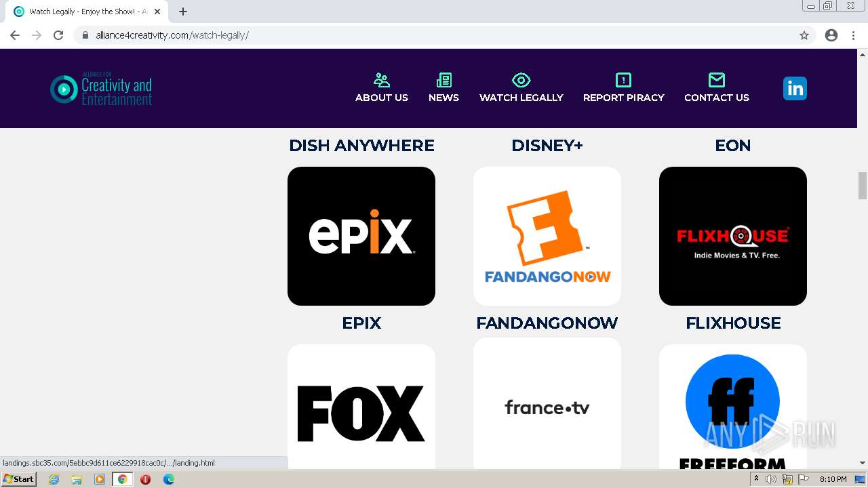Click the scrollbar down arrow
The height and width of the screenshot is (488, 868).
click(863, 463)
